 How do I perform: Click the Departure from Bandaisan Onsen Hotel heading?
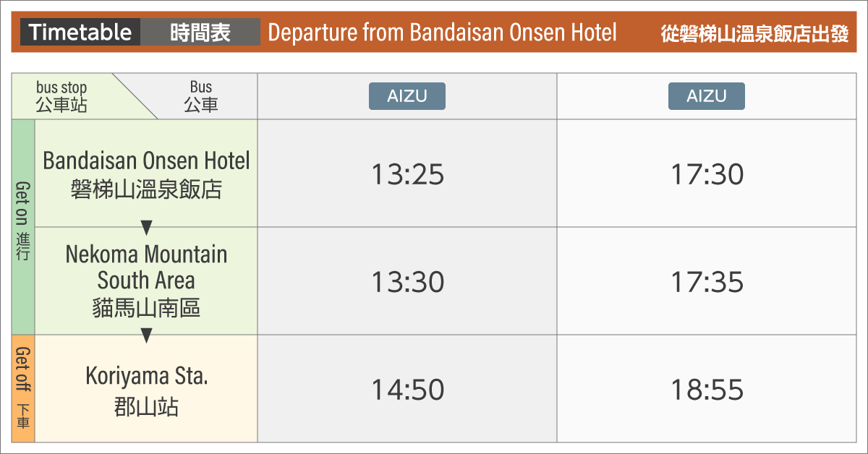click(442, 33)
